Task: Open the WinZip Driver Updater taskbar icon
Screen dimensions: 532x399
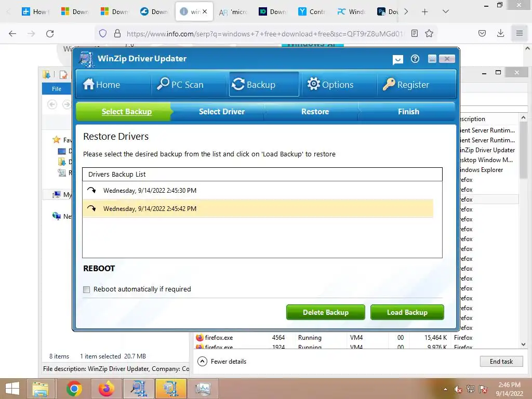Action: click(x=138, y=389)
